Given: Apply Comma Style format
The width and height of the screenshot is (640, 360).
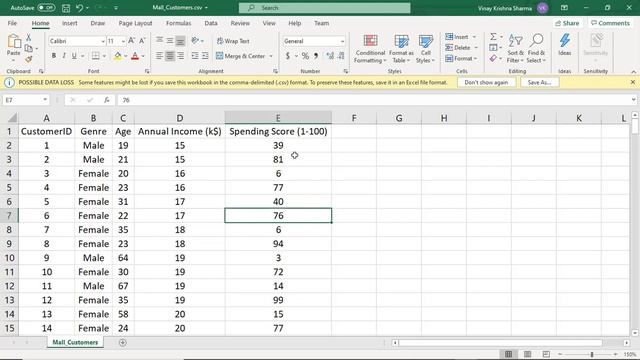Looking at the screenshot, I should [x=316, y=56].
